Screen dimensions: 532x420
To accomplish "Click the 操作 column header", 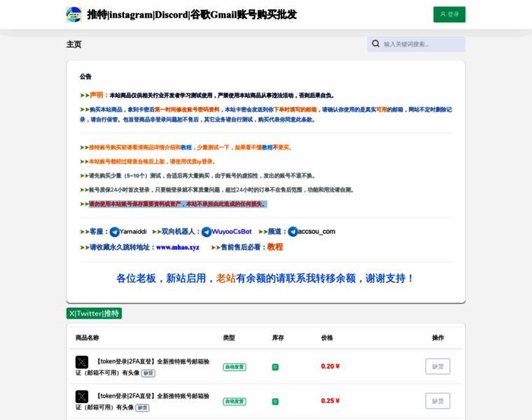I will click(x=437, y=338).
